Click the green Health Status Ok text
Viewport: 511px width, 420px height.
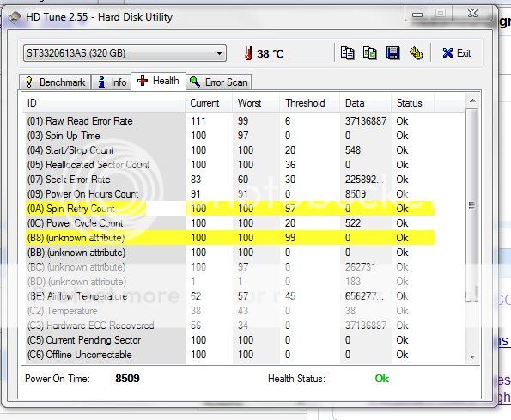point(381,379)
